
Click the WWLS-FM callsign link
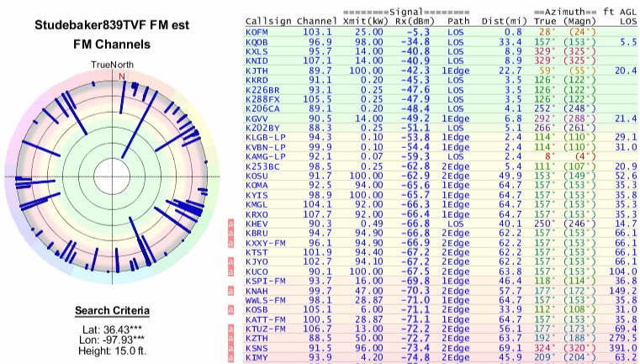tap(263, 300)
